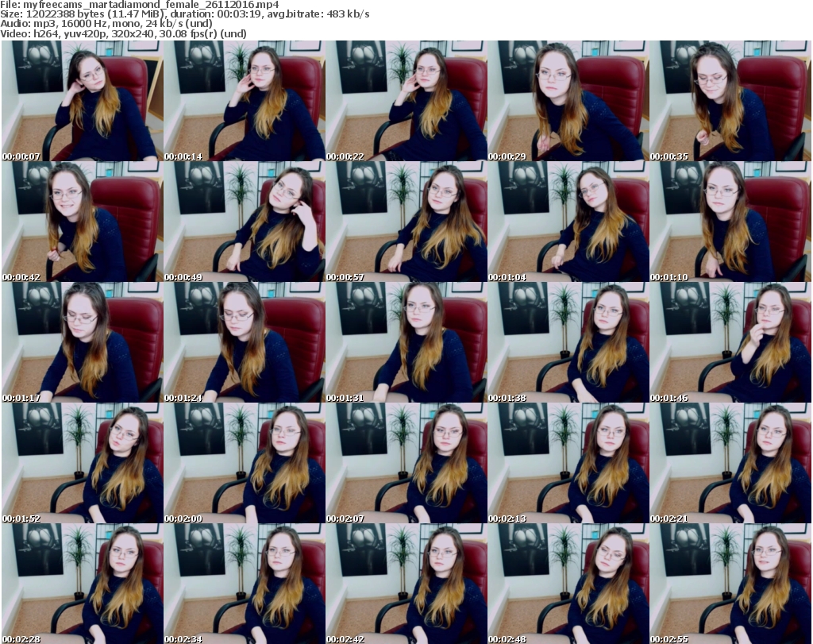Pick the frame stamped 00:01:24

pyautogui.click(x=245, y=342)
